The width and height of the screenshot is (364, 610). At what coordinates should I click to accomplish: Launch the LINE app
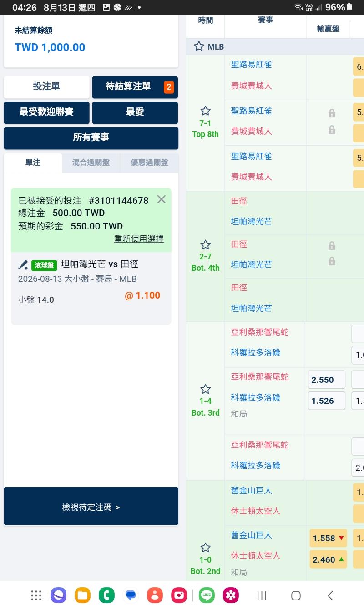pyautogui.click(x=207, y=595)
